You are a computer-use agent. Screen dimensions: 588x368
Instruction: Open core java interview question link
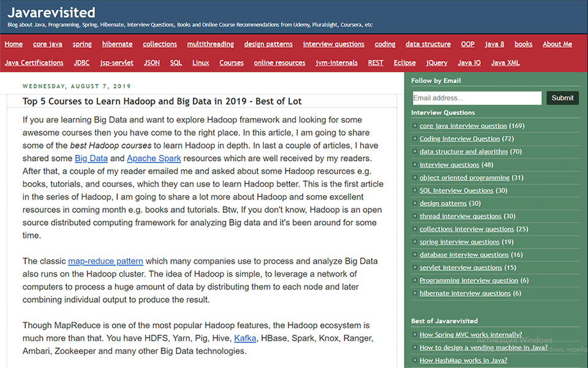tap(463, 126)
